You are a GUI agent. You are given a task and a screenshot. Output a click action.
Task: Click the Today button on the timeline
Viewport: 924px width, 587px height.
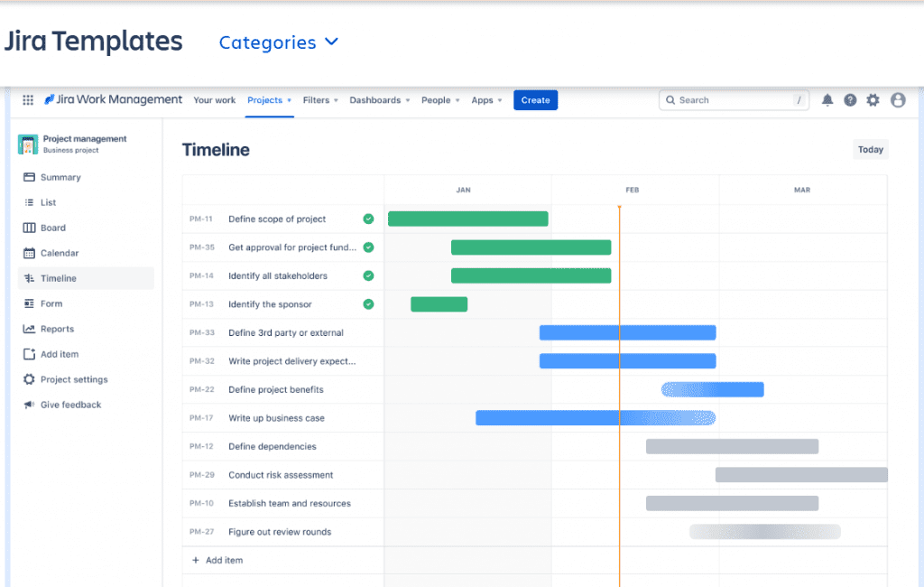click(x=870, y=149)
